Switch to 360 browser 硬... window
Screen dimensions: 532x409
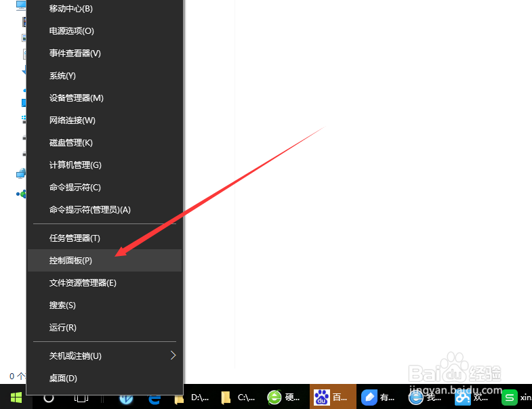[285, 397]
